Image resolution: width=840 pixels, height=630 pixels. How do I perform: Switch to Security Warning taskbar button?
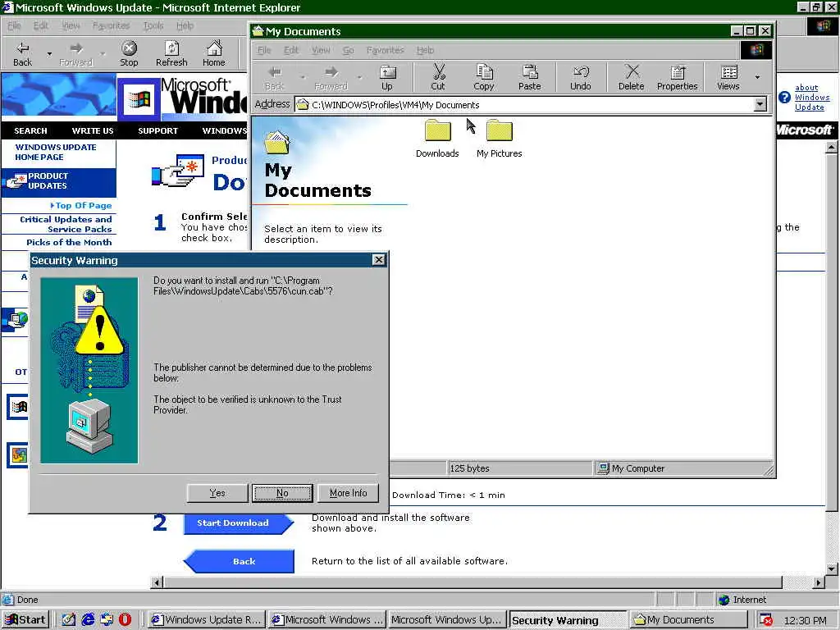(568, 620)
